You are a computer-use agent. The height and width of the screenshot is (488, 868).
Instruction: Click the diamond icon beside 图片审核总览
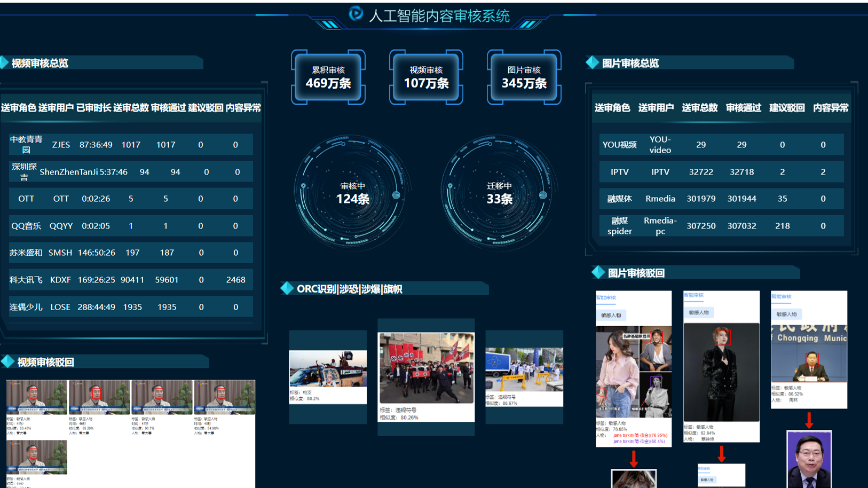point(592,62)
